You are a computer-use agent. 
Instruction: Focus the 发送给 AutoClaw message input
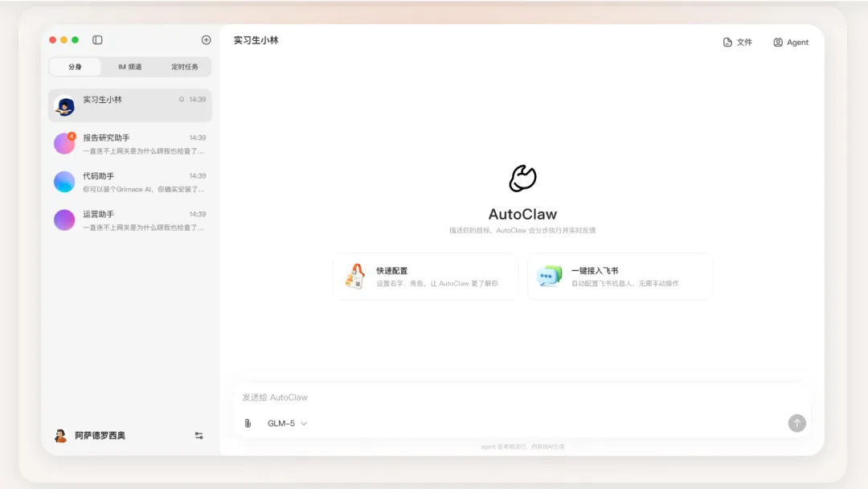pos(522,397)
